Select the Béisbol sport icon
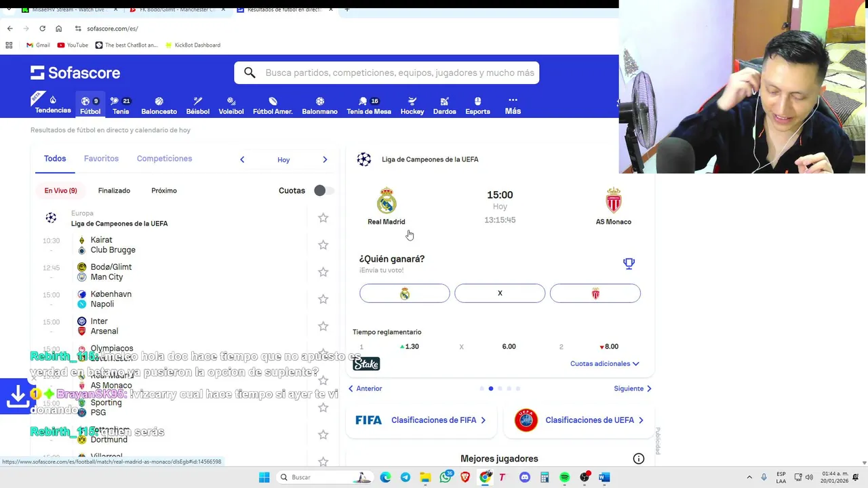Viewport: 868px width, 488px height. coord(197,105)
